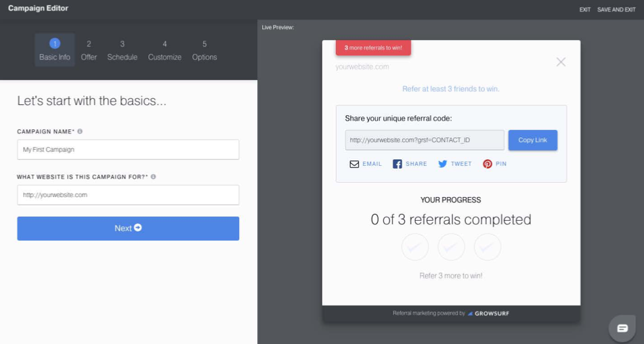Click the Campaign Name info icon
644x344 pixels.
pyautogui.click(x=80, y=131)
